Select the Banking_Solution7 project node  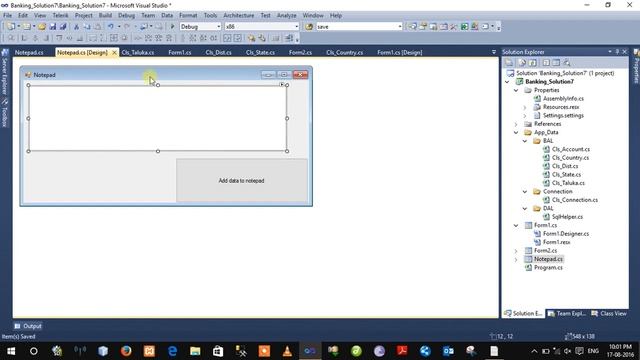[549, 82]
